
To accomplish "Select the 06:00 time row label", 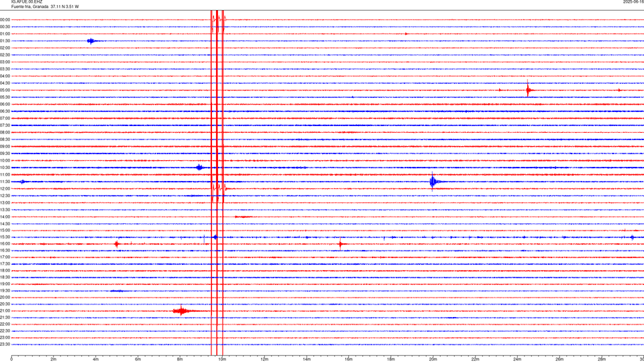I will point(5,105).
